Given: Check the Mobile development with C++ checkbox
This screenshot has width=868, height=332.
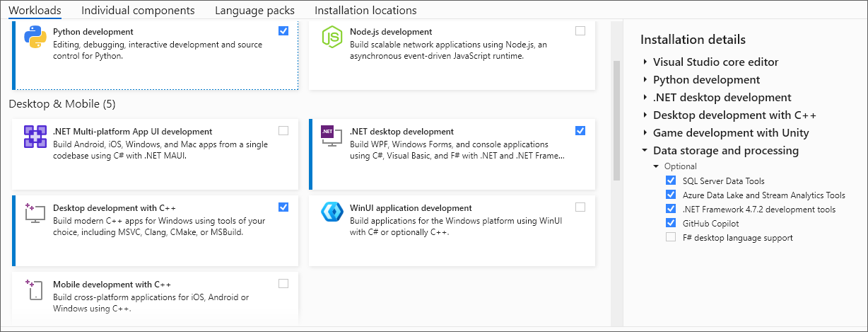Looking at the screenshot, I should (283, 284).
